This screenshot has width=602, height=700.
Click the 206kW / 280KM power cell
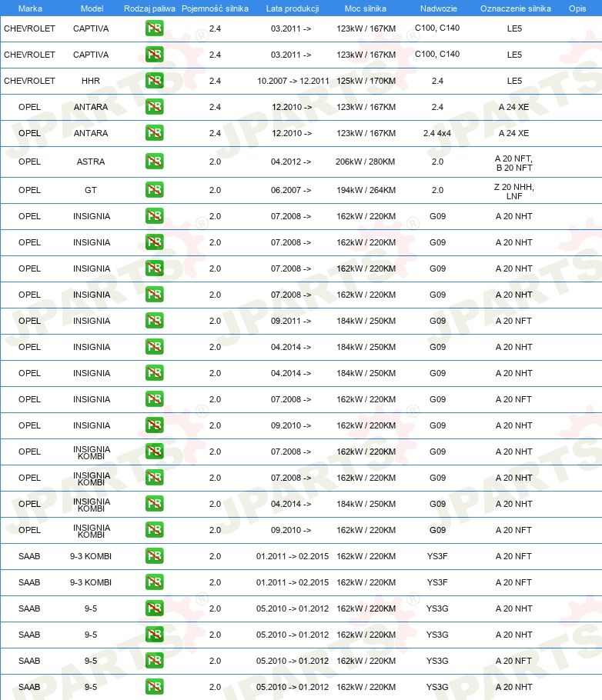coord(365,162)
